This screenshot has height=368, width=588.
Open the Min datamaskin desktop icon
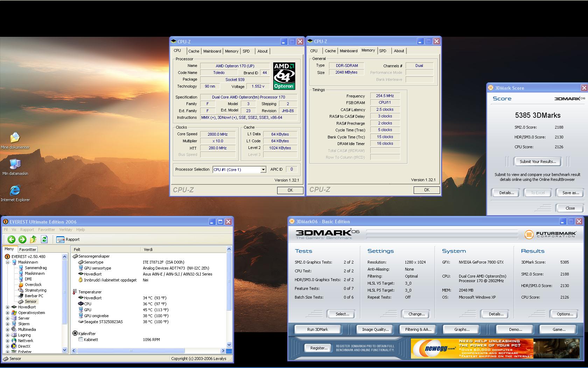[15, 167]
